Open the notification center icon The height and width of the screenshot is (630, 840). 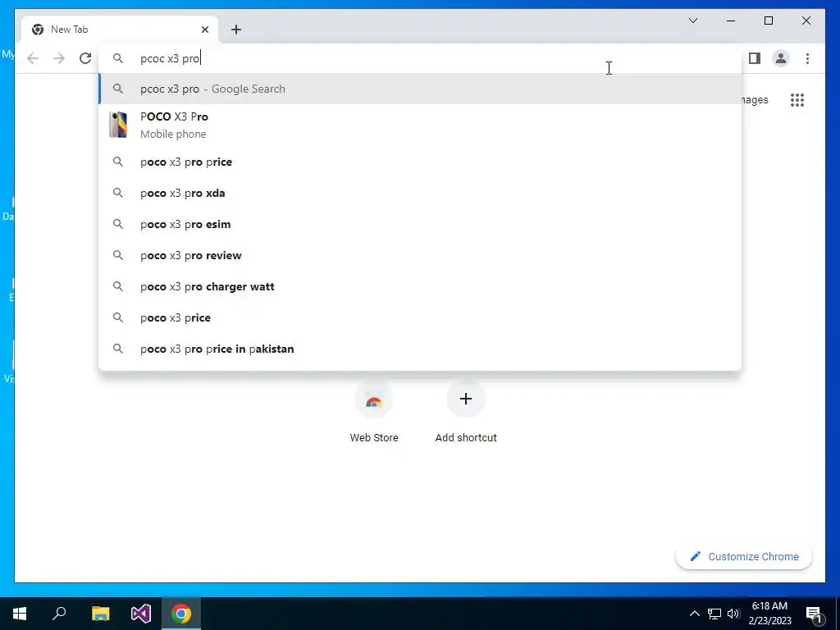point(815,614)
